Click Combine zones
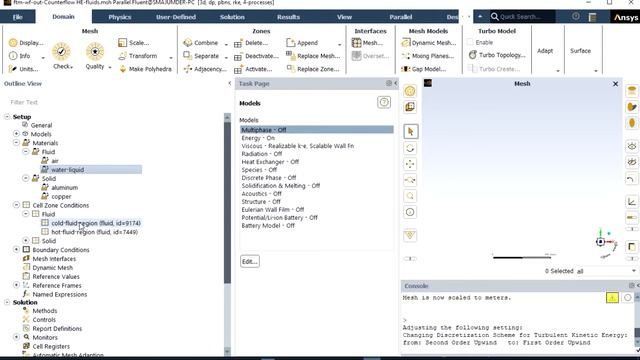Viewport: 640px width, 360px height. 201,42
